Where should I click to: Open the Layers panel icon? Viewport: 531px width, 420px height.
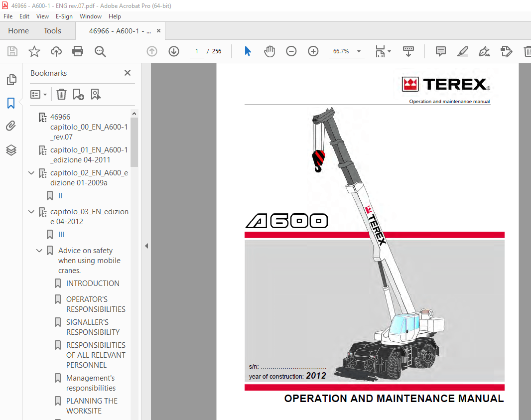click(x=11, y=149)
